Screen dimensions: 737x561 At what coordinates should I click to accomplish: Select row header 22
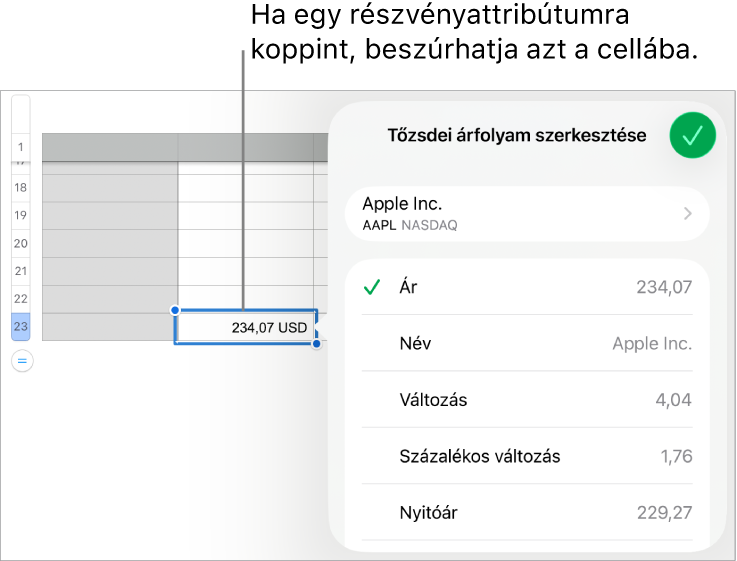pyautogui.click(x=21, y=299)
